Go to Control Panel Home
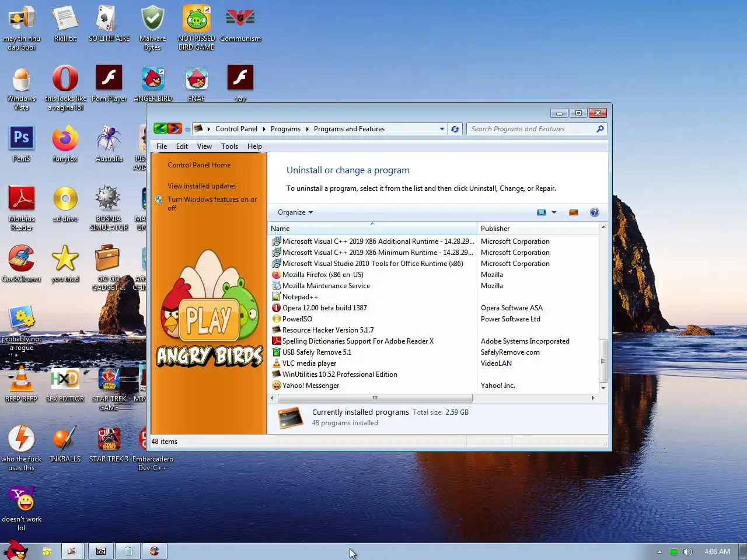Screen dimensions: 747x560 (x=199, y=165)
